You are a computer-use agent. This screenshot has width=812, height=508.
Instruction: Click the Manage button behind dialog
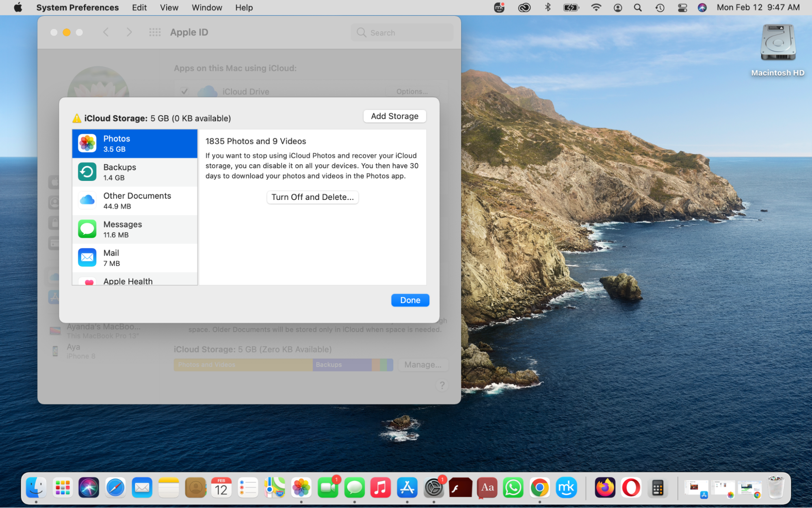(423, 365)
